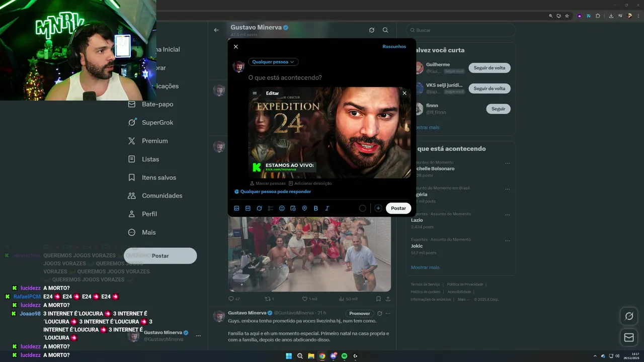The width and height of the screenshot is (644, 362).
Task: Add a poll with the poll icon
Action: 271,208
